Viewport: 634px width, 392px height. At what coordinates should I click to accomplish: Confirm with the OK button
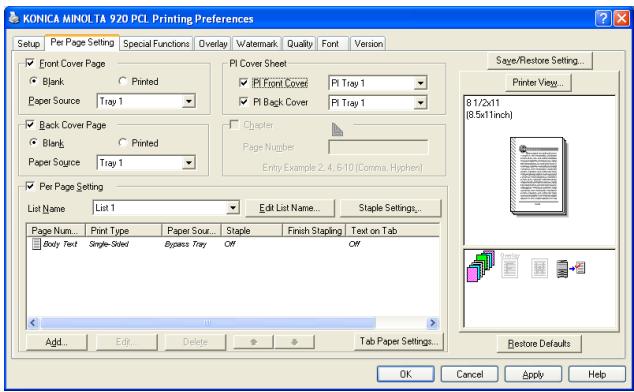click(406, 374)
